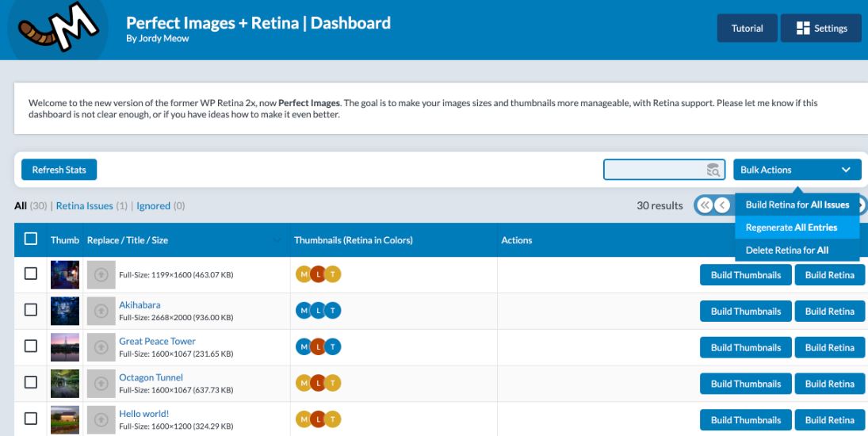Choose Delete Retina for All

point(797,250)
